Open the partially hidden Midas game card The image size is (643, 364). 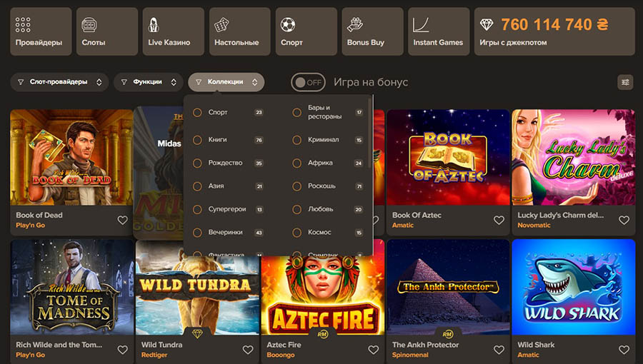pos(159,173)
